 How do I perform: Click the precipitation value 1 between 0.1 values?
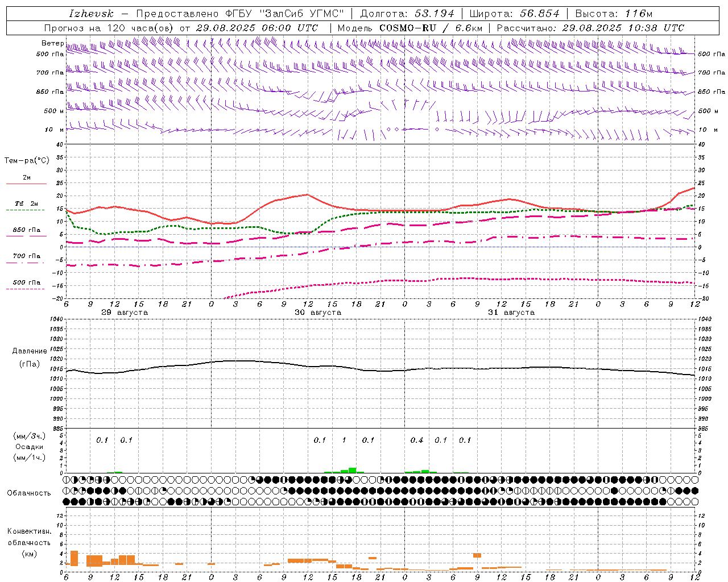point(344,440)
